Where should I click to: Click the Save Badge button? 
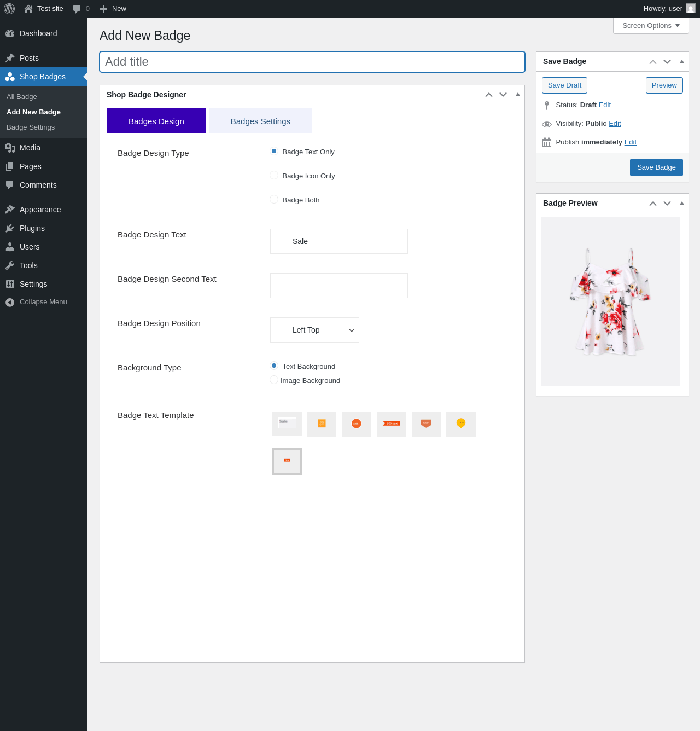(656, 167)
